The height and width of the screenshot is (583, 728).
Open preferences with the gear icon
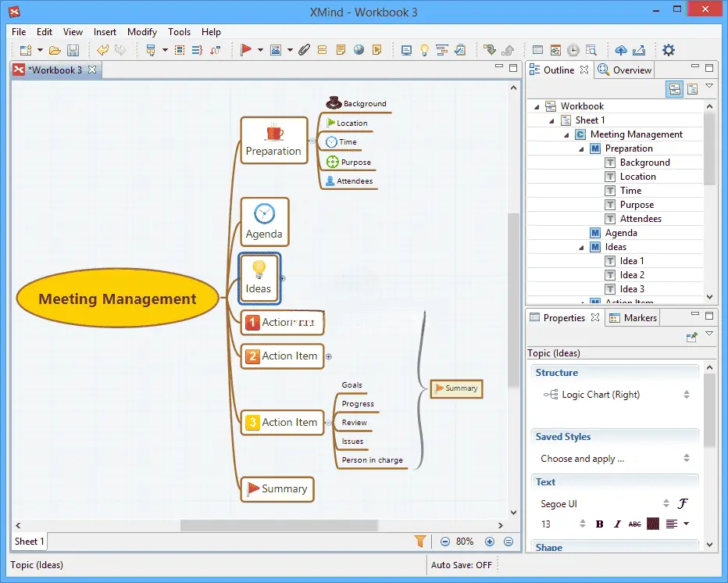point(669,50)
